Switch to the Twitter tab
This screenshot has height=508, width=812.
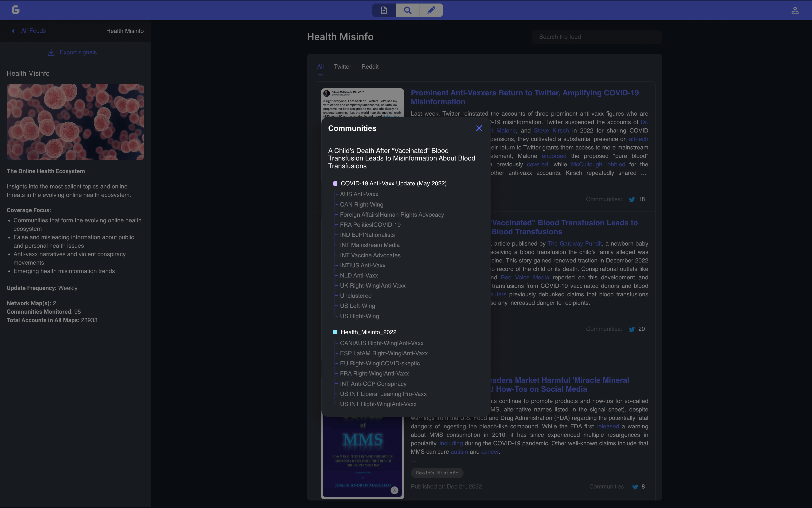tap(342, 66)
